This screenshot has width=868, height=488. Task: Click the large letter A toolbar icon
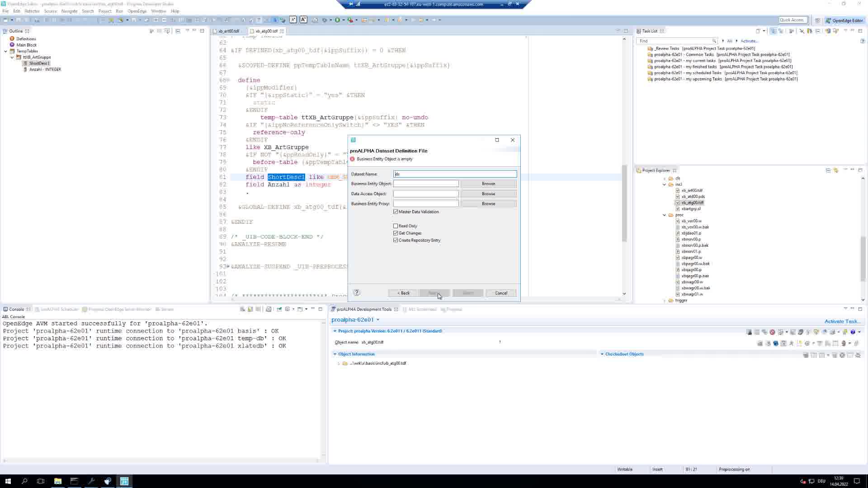[303, 20]
